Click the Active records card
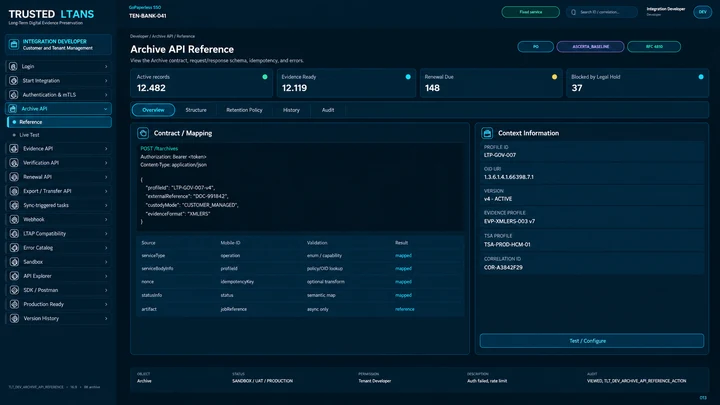The image size is (720, 405). click(202, 83)
